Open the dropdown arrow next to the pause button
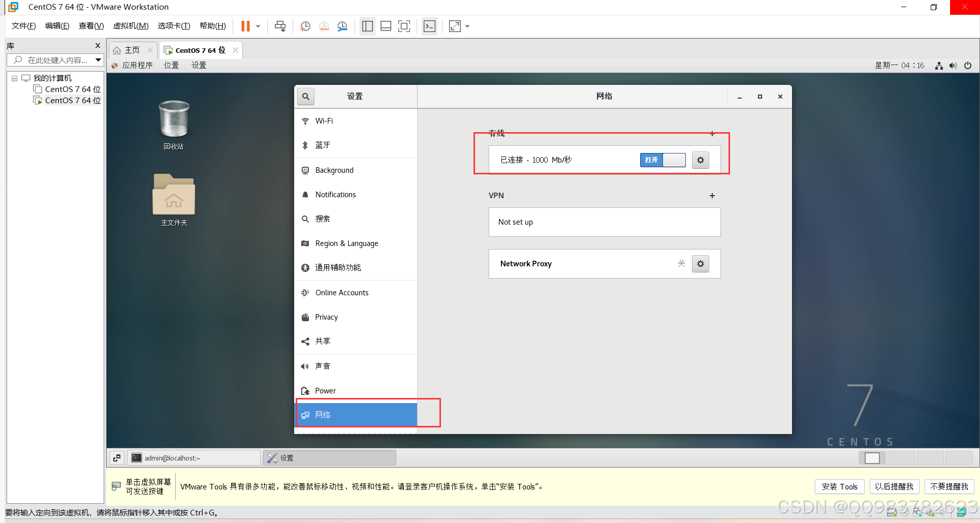The width and height of the screenshot is (980, 523). click(258, 26)
